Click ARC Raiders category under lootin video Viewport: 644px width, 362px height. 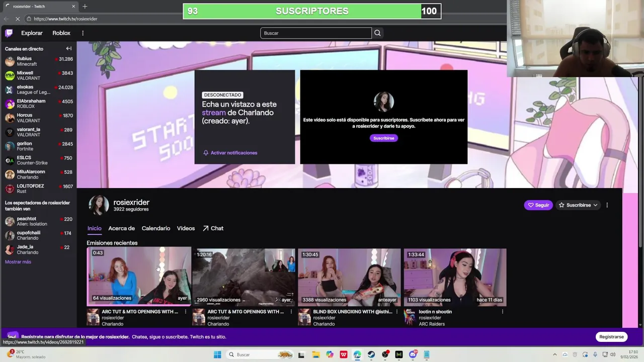pos(431,324)
